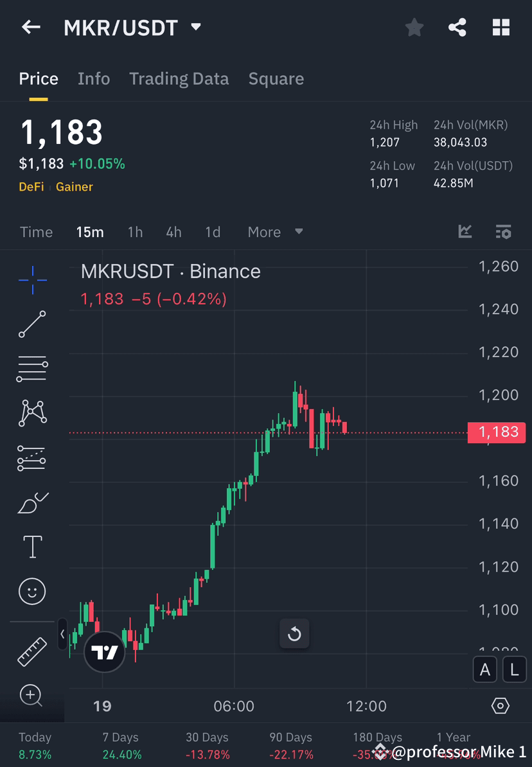Enable logarithmic scale with the L button
This screenshot has width=532, height=767.
[x=514, y=669]
